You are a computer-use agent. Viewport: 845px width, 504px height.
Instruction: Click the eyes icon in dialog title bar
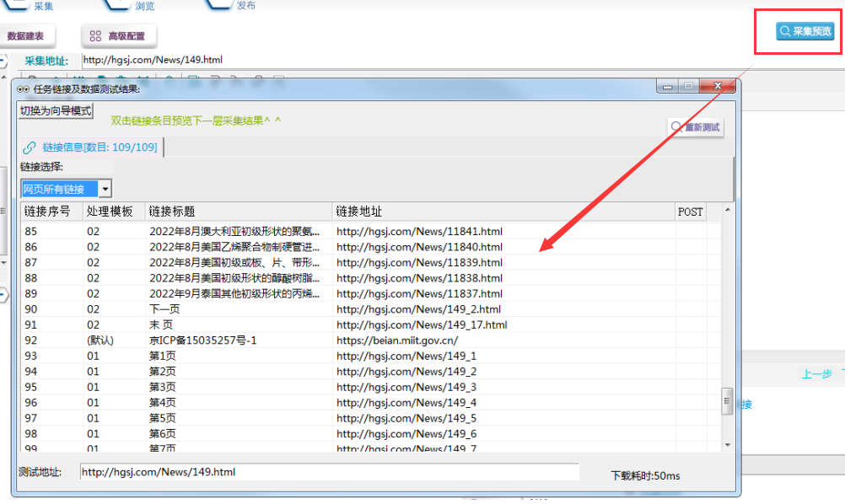click(x=23, y=89)
